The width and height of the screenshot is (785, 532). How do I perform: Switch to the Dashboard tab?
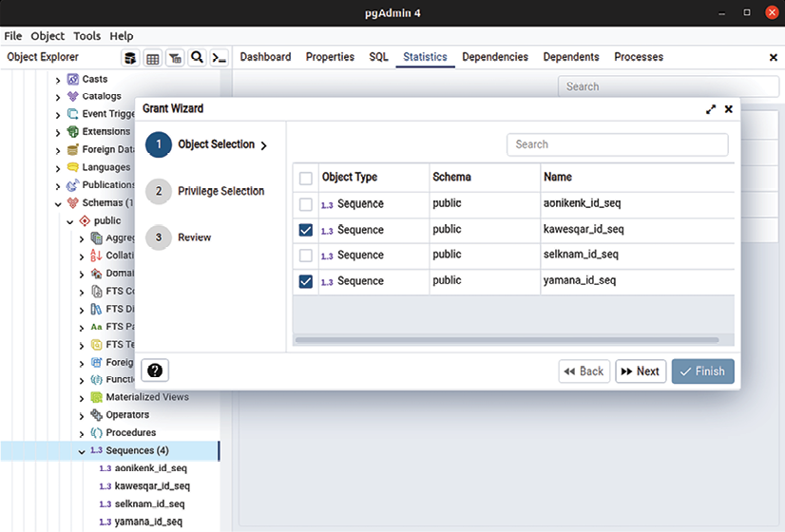(x=265, y=57)
